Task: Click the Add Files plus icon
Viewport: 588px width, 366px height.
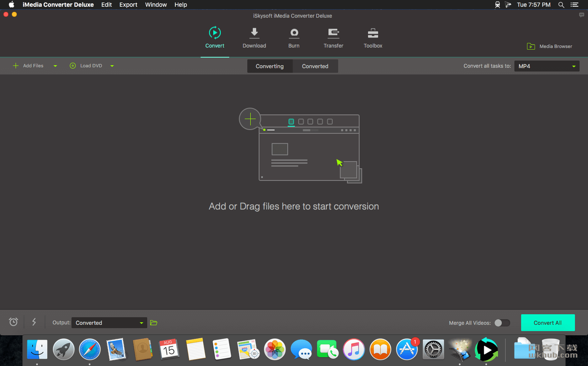Action: [x=16, y=66]
